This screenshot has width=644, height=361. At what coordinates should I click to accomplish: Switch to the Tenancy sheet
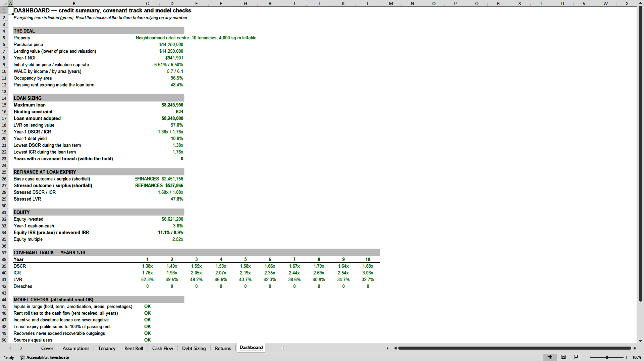tap(107, 348)
